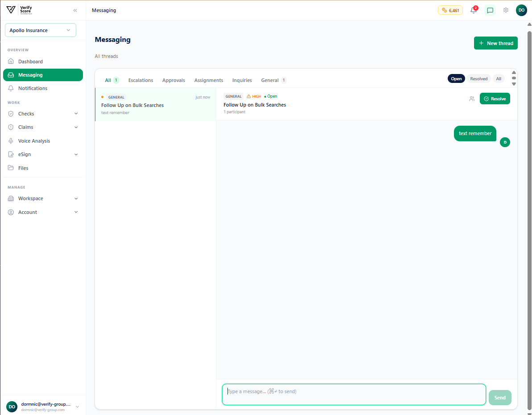The height and width of the screenshot is (415, 532).
Task: Click the 1 participant label
Action: pyautogui.click(x=235, y=112)
